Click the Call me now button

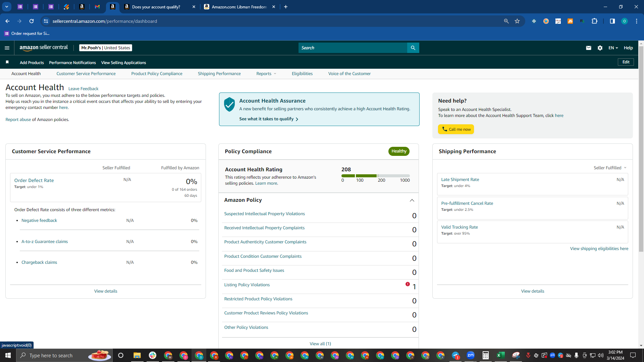click(x=456, y=129)
